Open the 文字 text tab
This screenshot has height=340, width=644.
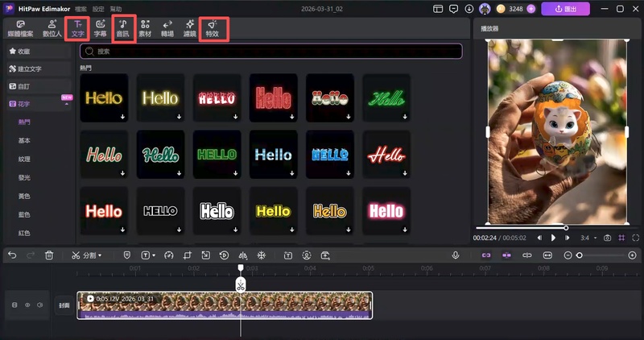click(77, 29)
